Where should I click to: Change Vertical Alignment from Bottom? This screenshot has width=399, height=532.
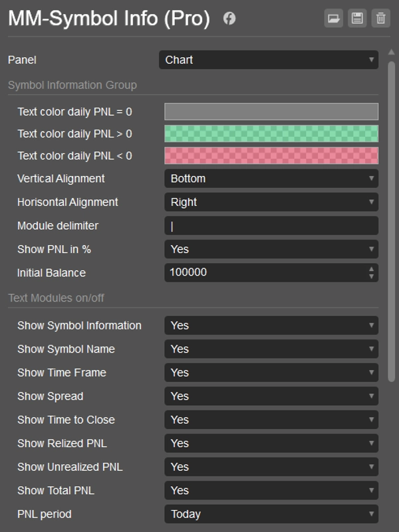(x=271, y=178)
